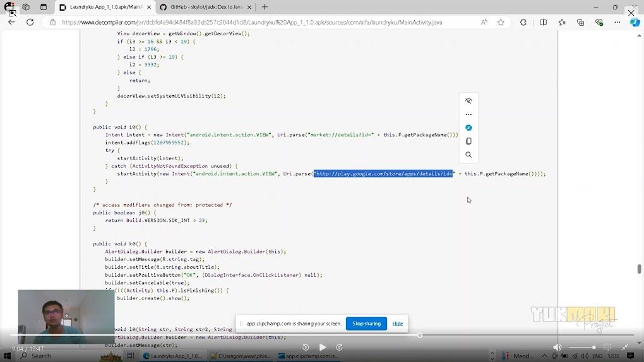Open the ENG language indicator
Screen dimensions: 644x362
[x=597, y=356]
